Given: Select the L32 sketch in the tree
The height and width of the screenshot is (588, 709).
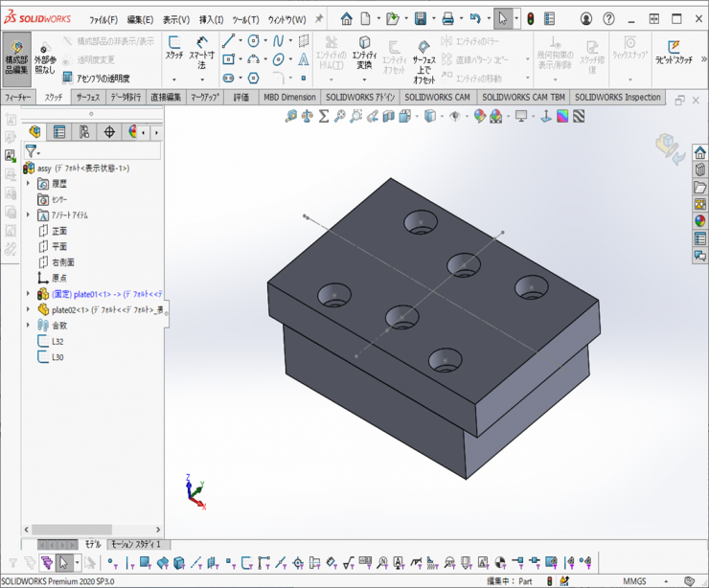Looking at the screenshot, I should [x=57, y=341].
